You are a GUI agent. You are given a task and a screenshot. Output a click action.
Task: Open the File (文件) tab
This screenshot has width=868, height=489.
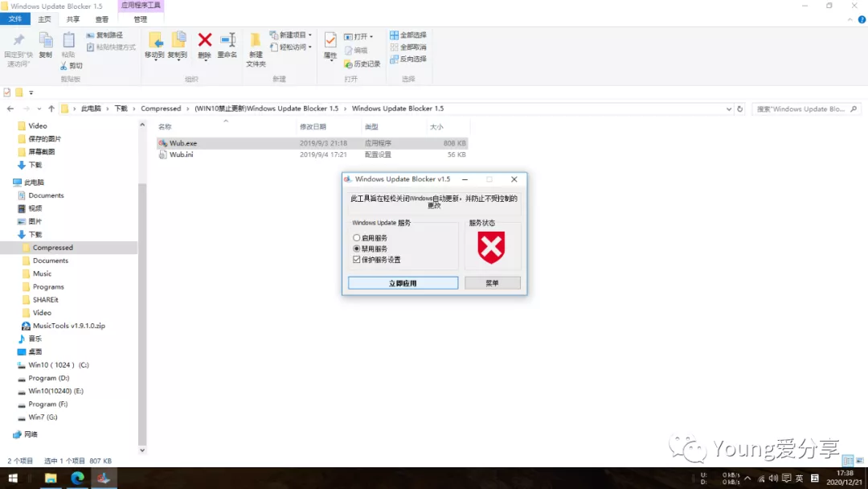15,18
